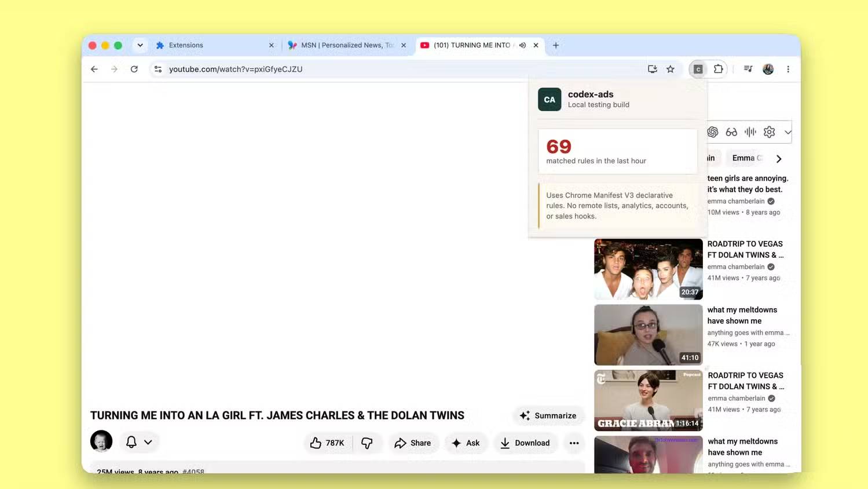Viewport: 868px width, 489px height.
Task: Open the tab search dropdown arrow
Action: point(140,45)
